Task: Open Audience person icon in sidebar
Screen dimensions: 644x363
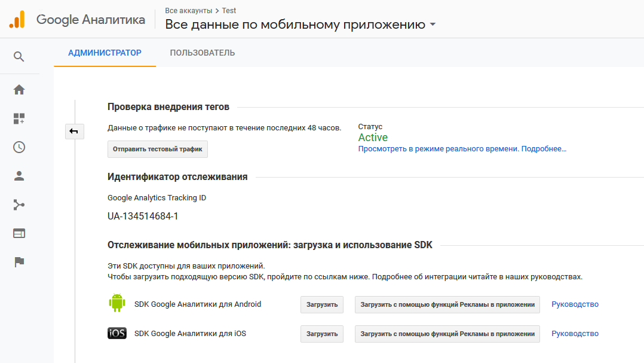Action: (19, 176)
